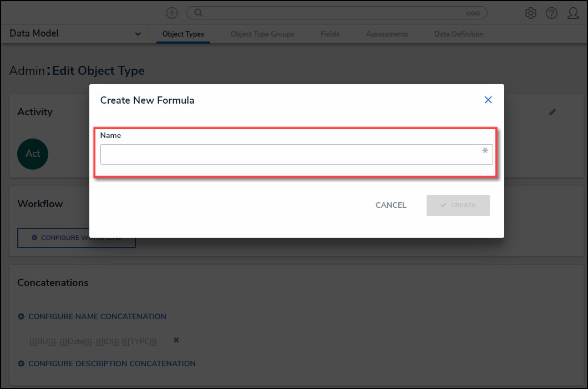588x389 pixels.
Task: Click the search magnifier icon
Action: (199, 13)
